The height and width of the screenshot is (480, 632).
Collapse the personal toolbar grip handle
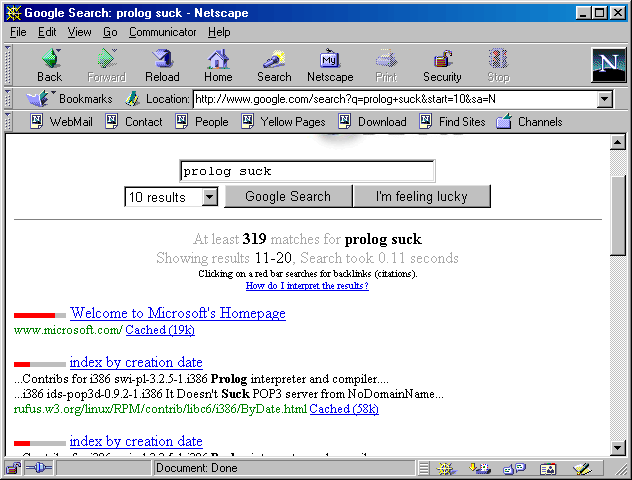pos(8,121)
